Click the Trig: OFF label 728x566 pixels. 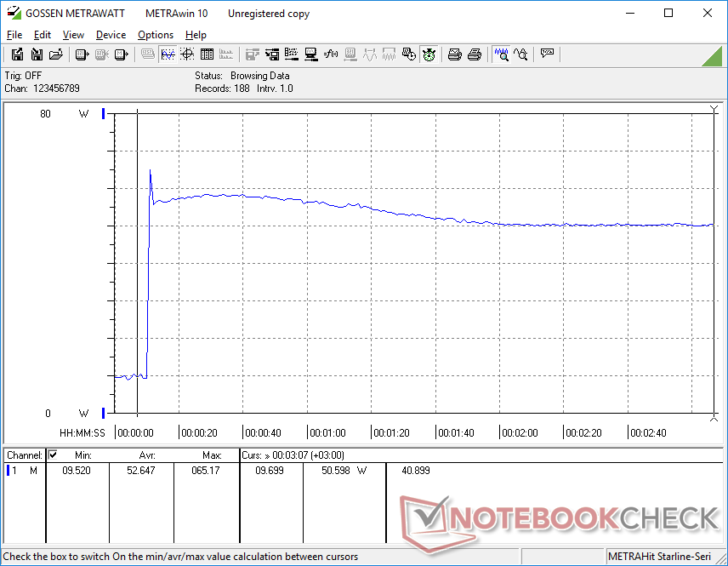click(23, 75)
